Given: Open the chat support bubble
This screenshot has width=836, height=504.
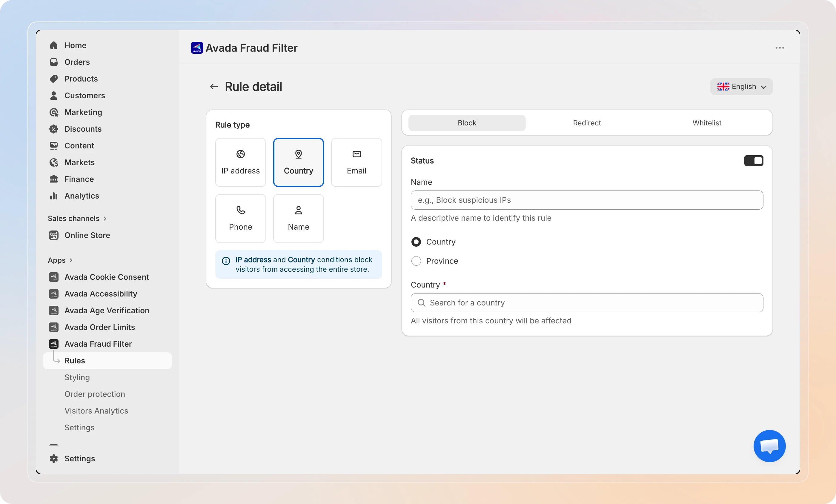Looking at the screenshot, I should point(769,446).
